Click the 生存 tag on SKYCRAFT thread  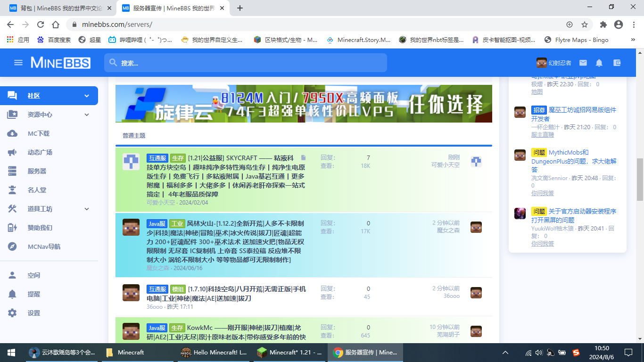click(x=177, y=158)
